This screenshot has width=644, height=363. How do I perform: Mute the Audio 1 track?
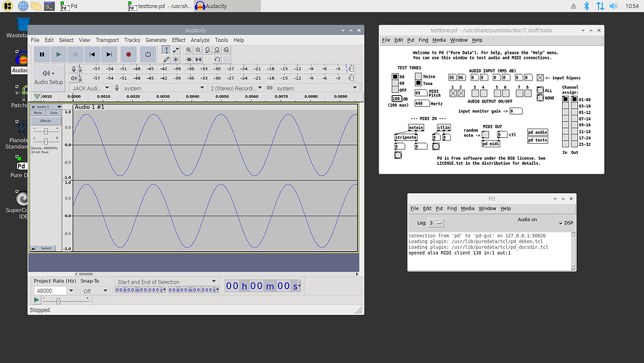38,113
